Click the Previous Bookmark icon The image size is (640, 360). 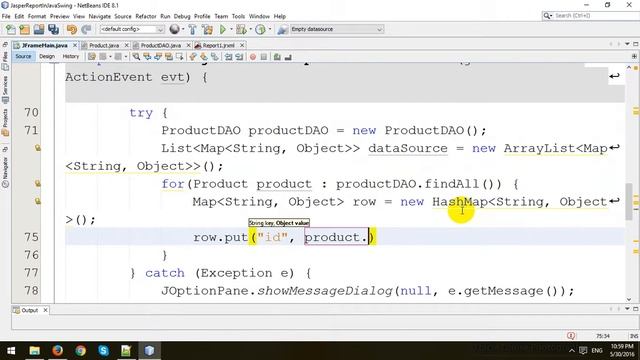point(193,57)
